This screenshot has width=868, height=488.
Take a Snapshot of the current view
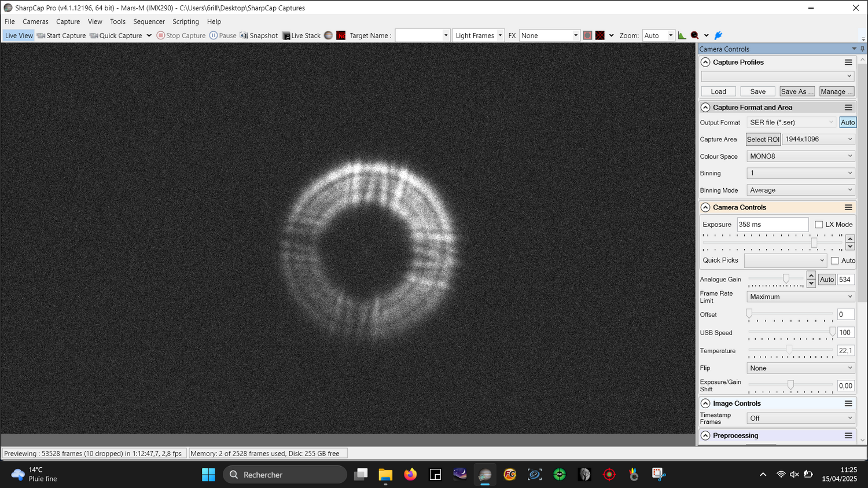259,35
